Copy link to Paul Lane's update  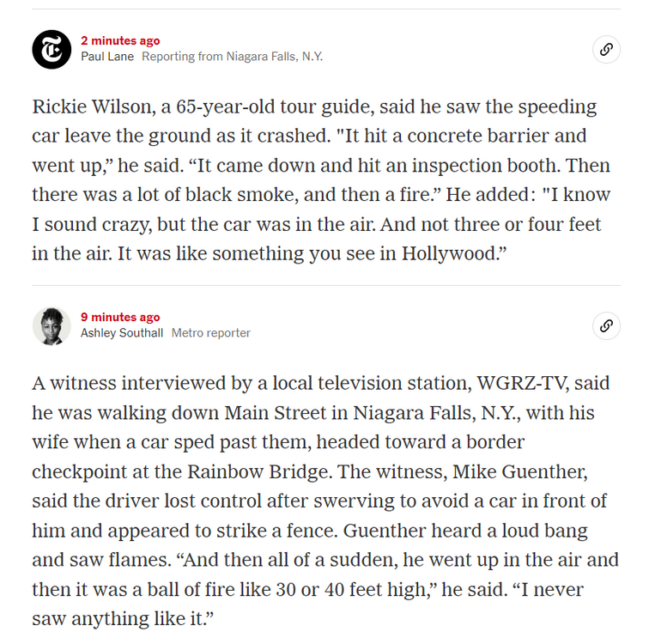click(x=606, y=50)
